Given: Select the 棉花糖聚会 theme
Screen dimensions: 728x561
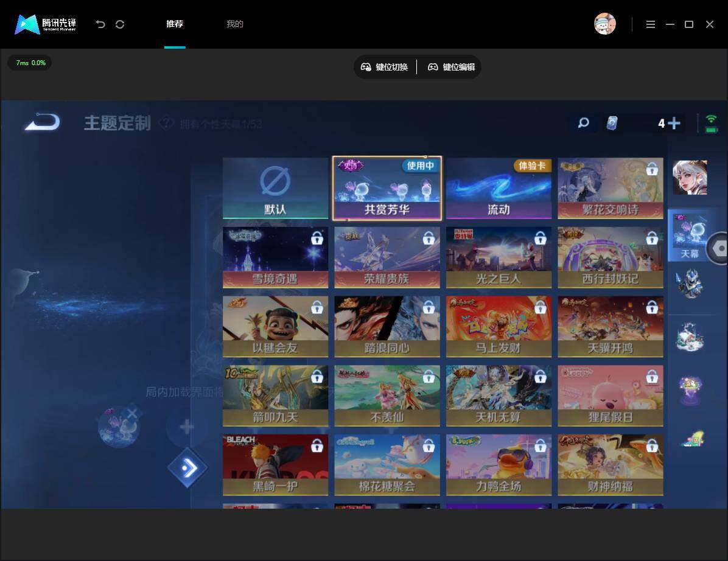Looking at the screenshot, I should point(387,464).
